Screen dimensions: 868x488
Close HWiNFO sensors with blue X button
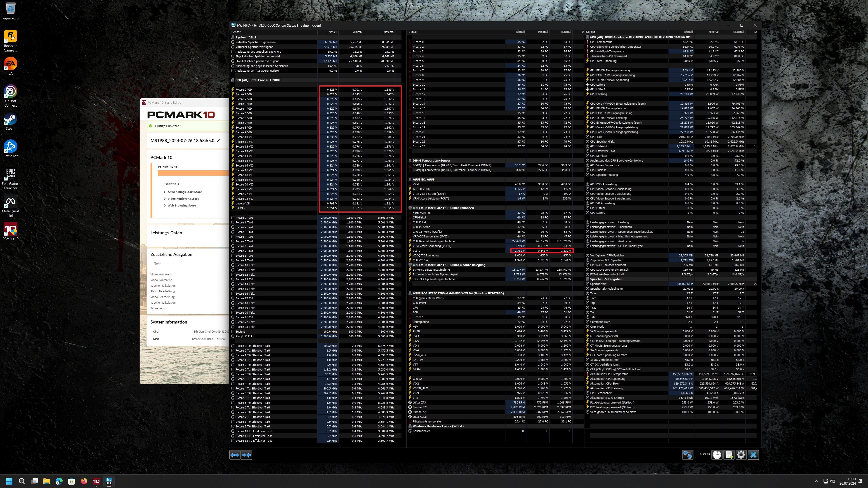[753, 455]
